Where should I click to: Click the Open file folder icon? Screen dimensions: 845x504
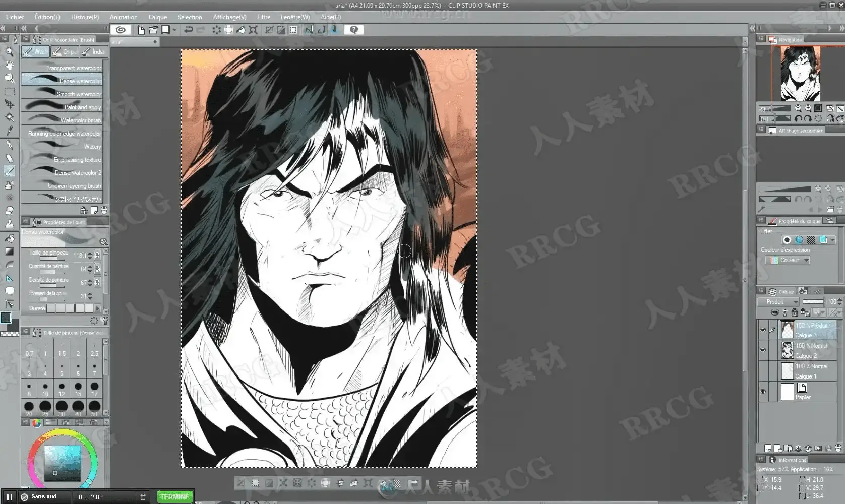coord(153,30)
